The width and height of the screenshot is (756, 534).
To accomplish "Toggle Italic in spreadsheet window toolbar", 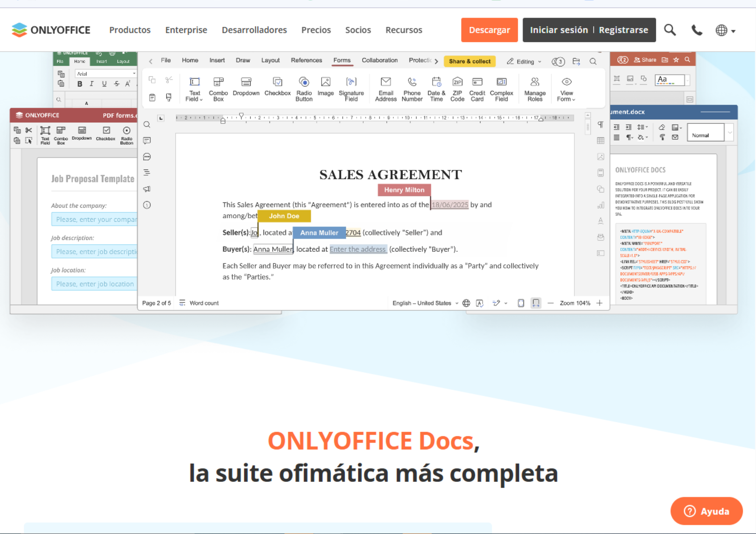I will 91,84.
